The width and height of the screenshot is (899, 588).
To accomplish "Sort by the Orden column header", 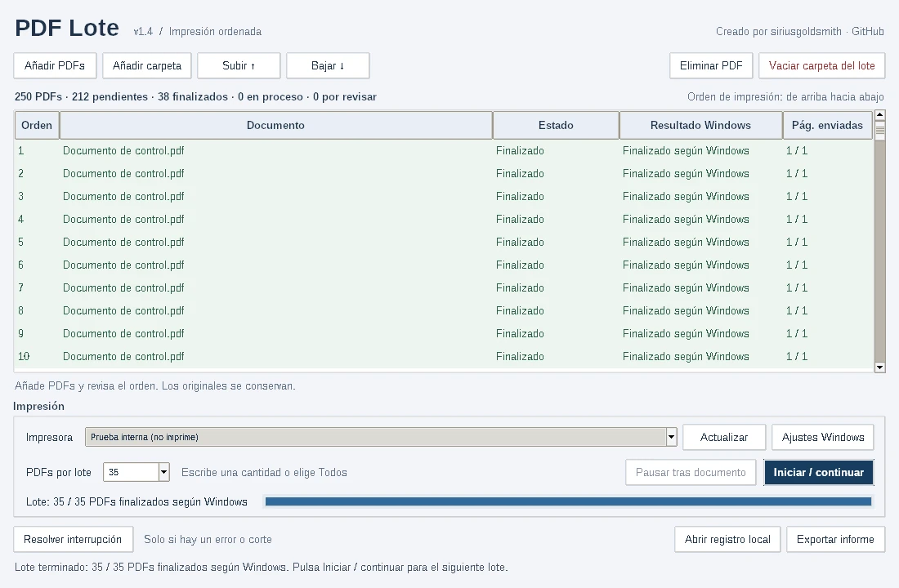I will [37, 125].
